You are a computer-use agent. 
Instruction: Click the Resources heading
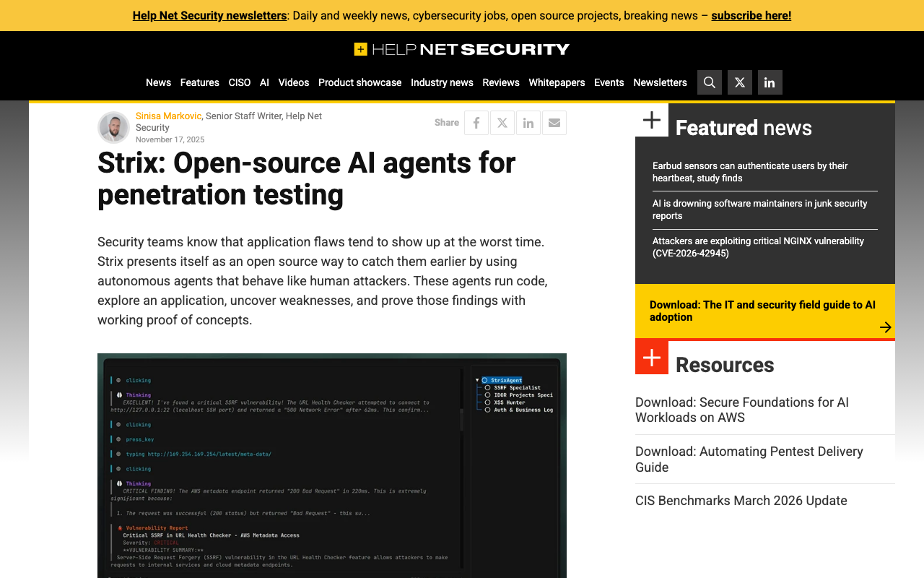coord(725,365)
